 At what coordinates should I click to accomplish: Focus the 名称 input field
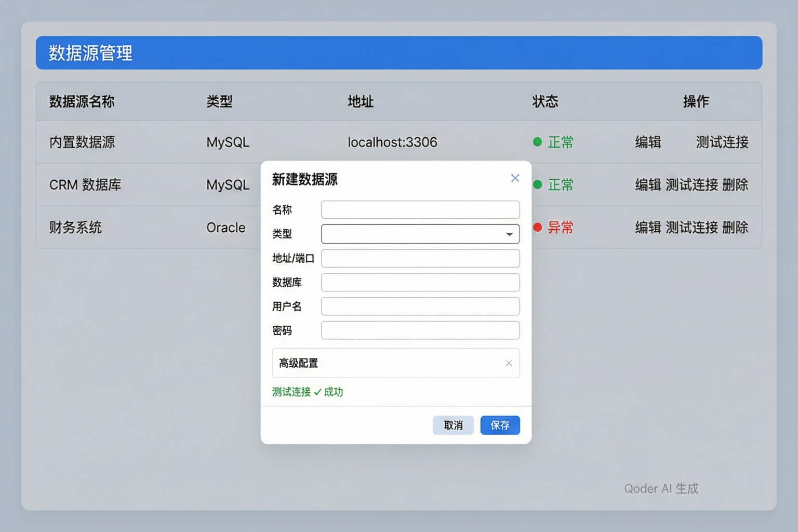[420, 210]
